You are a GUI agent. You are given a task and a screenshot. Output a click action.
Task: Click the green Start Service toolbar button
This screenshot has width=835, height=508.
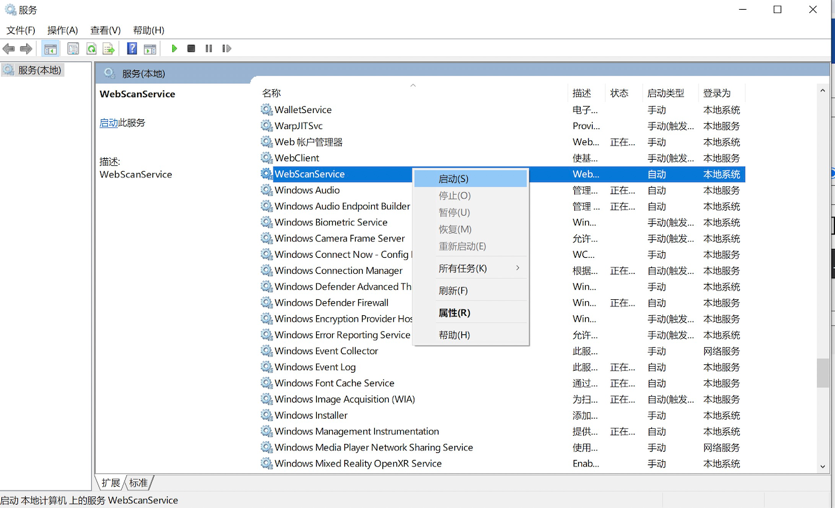(x=174, y=48)
